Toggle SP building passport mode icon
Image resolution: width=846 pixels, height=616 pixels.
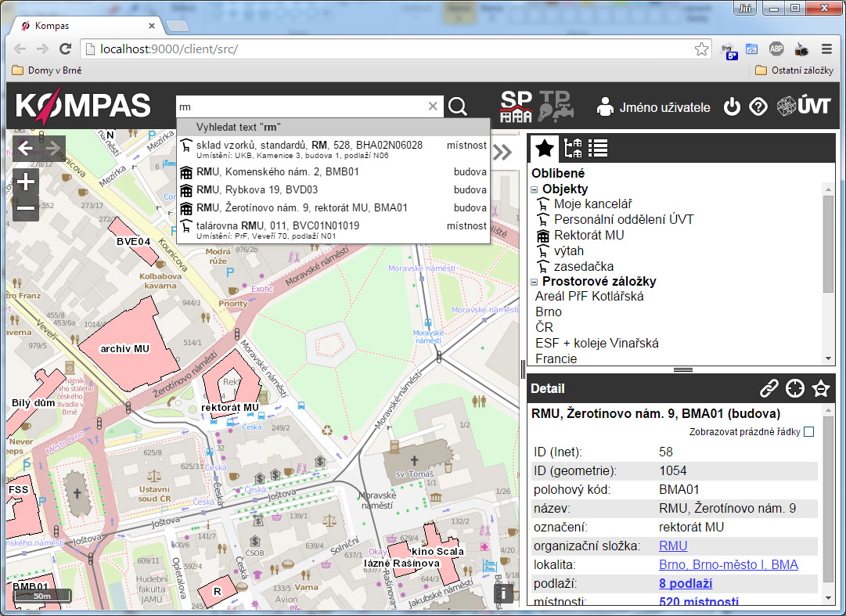pyautogui.click(x=517, y=107)
